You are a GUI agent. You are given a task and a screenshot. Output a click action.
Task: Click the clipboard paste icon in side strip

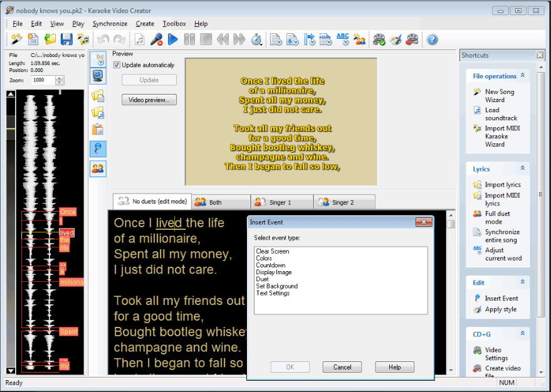coord(98,130)
